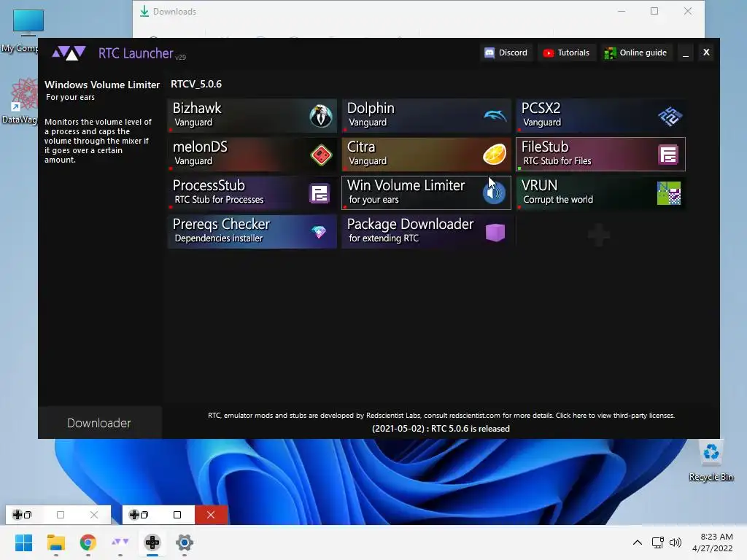Open the Windows Start menu
Screen dimensions: 747x560
click(x=24, y=542)
